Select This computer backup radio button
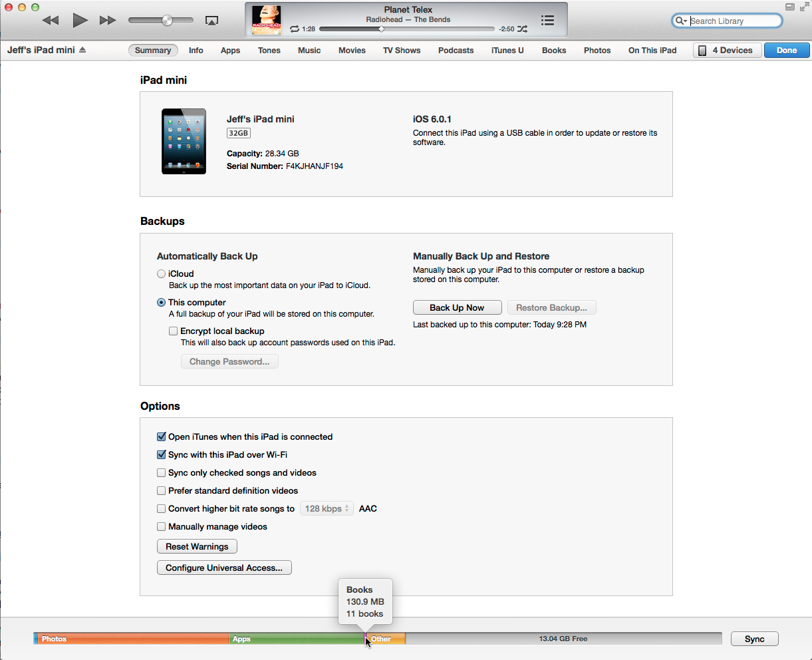The image size is (812, 660). (x=161, y=302)
